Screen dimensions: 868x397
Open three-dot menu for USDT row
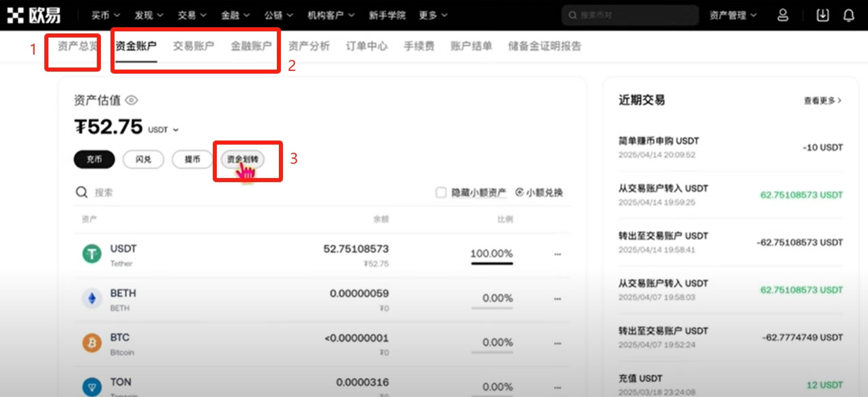(x=557, y=254)
